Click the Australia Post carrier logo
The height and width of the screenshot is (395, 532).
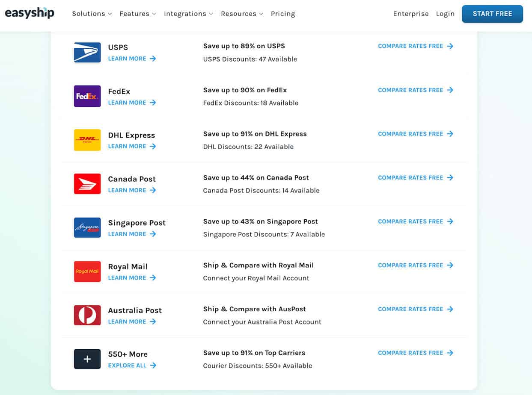pos(87,315)
